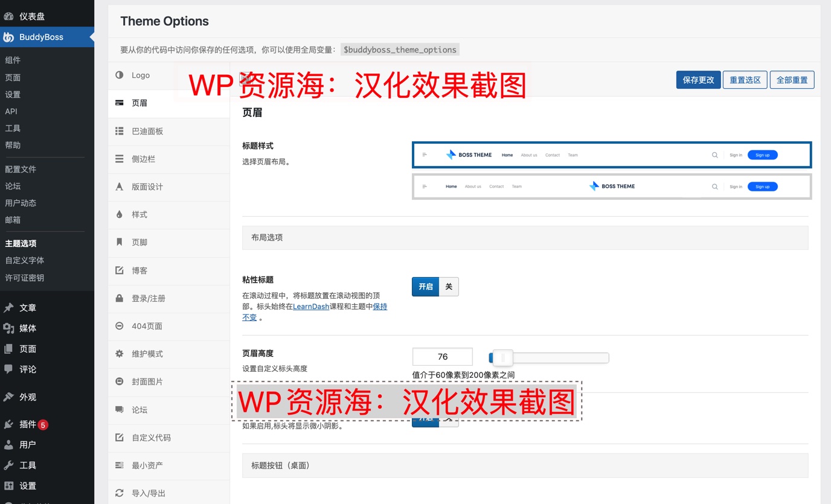Click the header height value field 76
Screen dimensions: 831x504
[x=443, y=357]
